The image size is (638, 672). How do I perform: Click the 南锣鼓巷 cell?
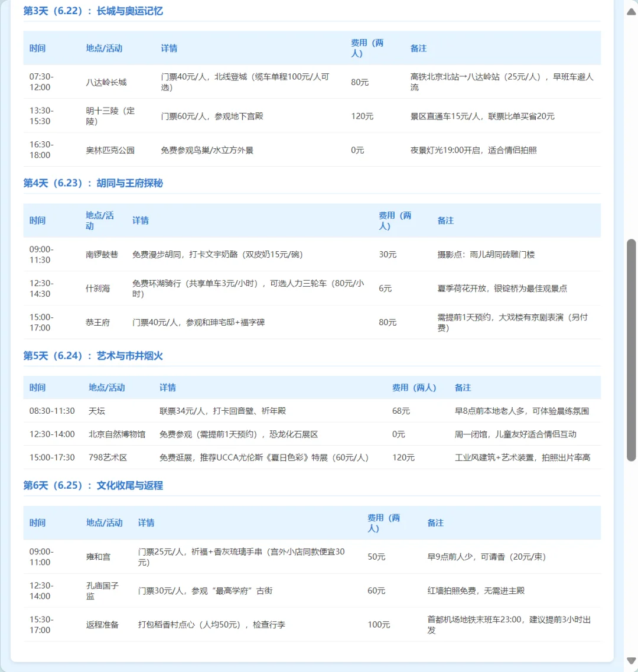[102, 254]
